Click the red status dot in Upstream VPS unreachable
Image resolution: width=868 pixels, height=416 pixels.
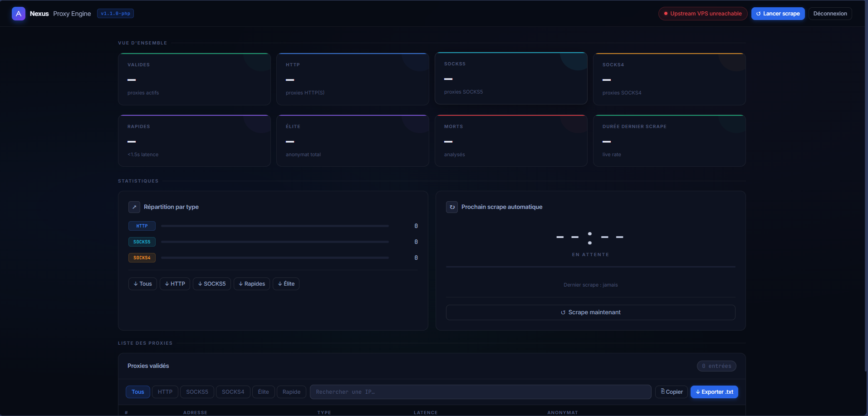666,14
